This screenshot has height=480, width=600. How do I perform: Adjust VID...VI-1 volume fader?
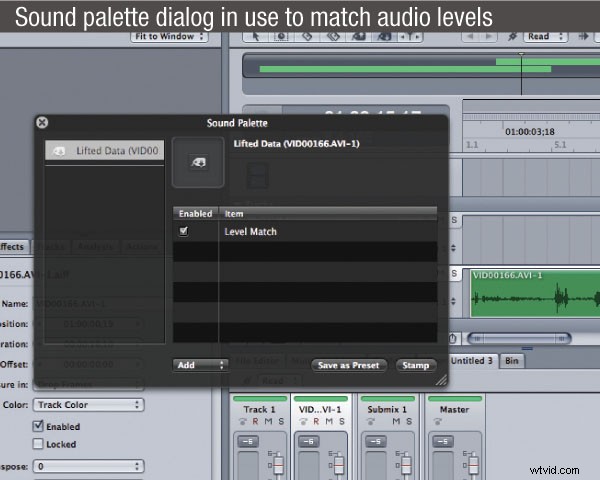click(x=339, y=465)
